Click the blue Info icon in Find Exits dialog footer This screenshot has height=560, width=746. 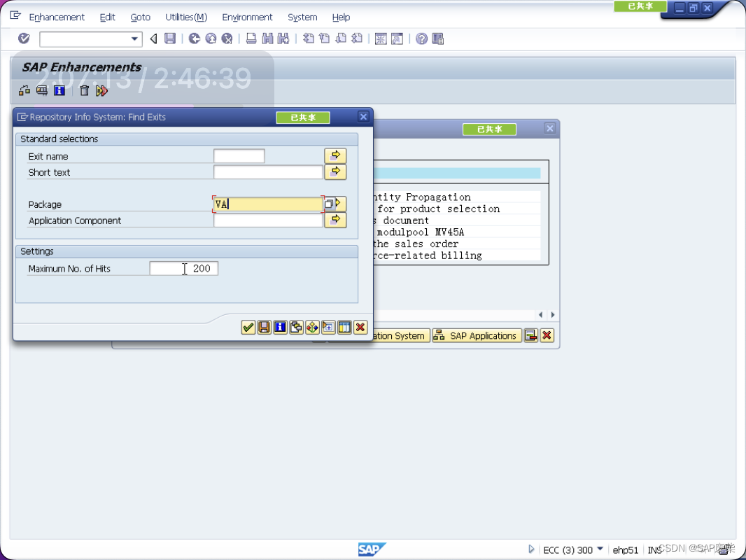tap(280, 328)
